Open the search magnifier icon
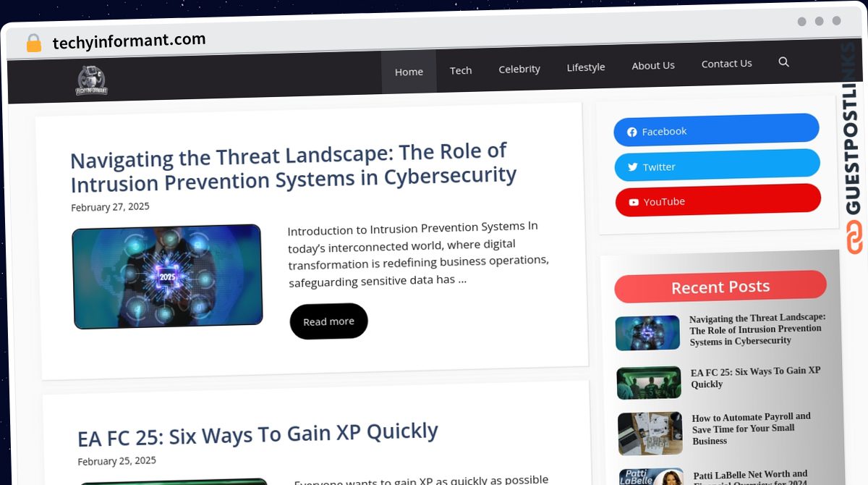868x485 pixels. click(x=783, y=62)
